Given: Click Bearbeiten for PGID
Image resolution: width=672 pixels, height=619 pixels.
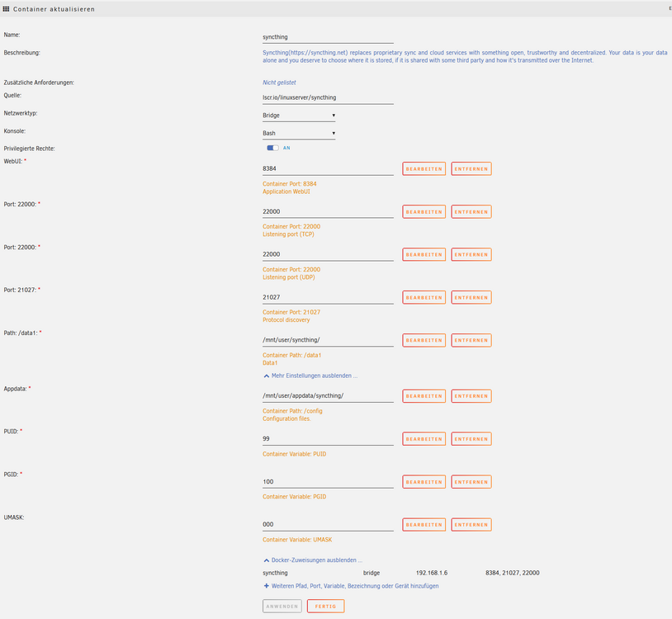Looking at the screenshot, I should pyautogui.click(x=424, y=482).
